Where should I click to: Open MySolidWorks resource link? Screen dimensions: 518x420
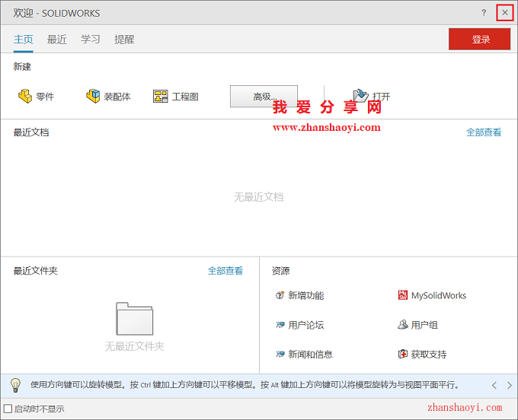[x=432, y=295]
